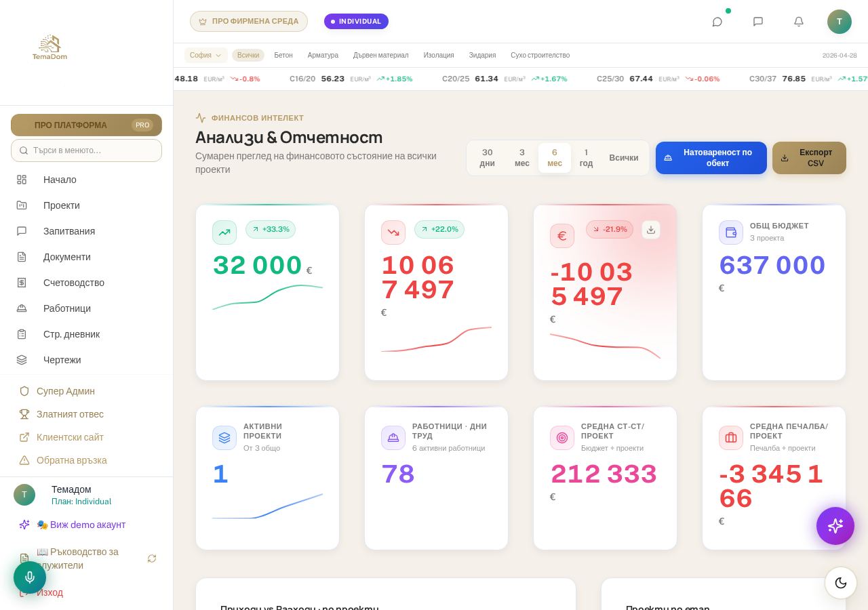Click the Работници hard hat icon in sidebar
Image resolution: width=868 pixels, height=610 pixels.
tap(22, 308)
